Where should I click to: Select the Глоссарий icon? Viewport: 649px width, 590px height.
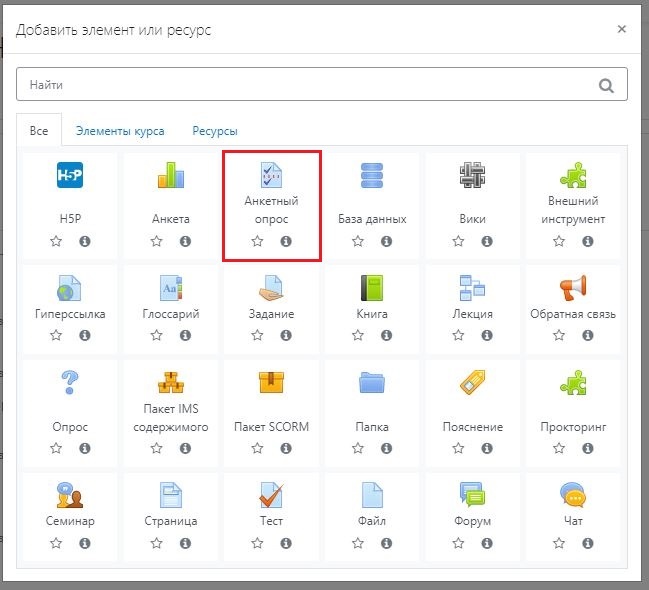coord(171,288)
